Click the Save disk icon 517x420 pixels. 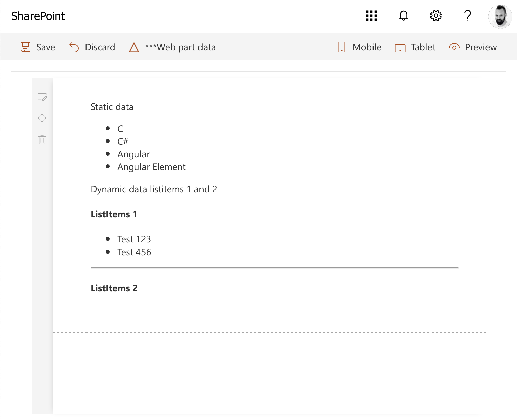point(25,47)
